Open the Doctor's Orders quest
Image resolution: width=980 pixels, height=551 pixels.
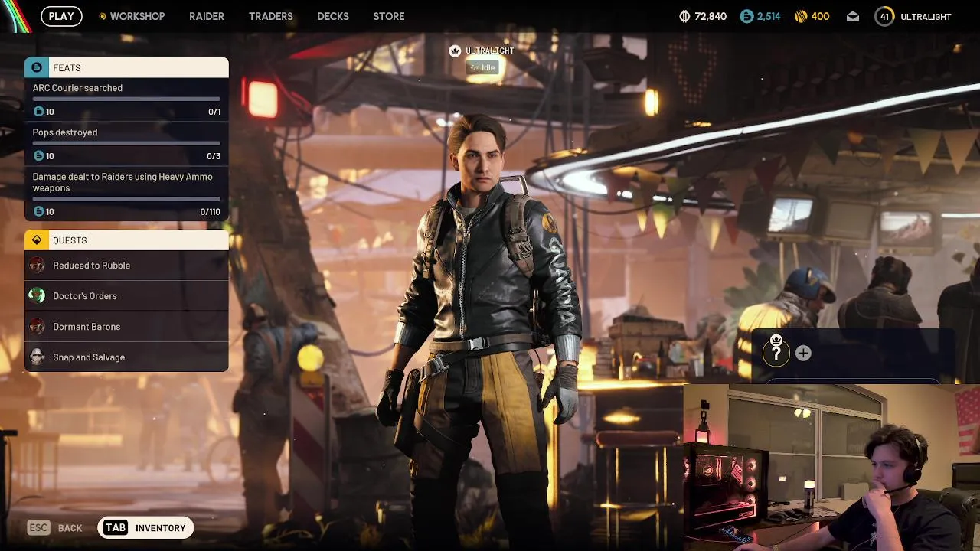coord(126,296)
